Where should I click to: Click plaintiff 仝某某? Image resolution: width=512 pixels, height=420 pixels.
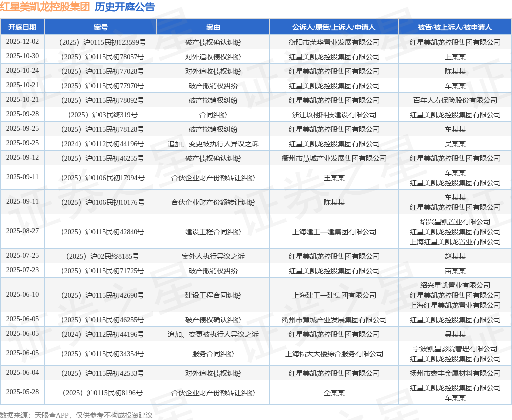[x=334, y=393]
